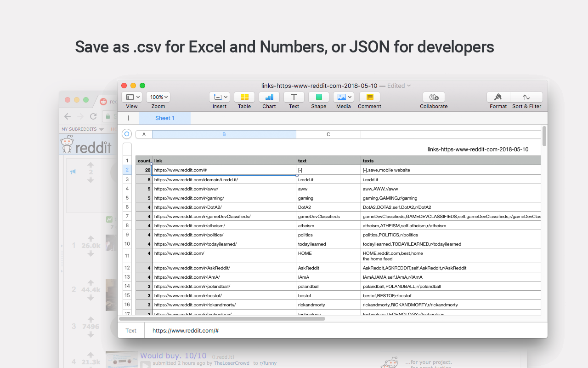This screenshot has width=588, height=368.
Task: Click the table title links-https-www-reddit-com-2018-05-10
Action: (x=478, y=149)
